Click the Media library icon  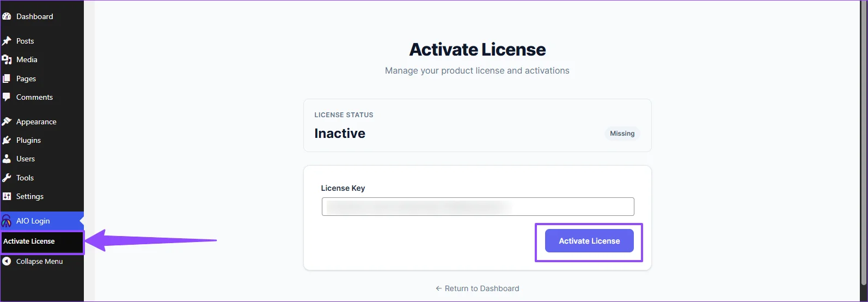(7, 59)
